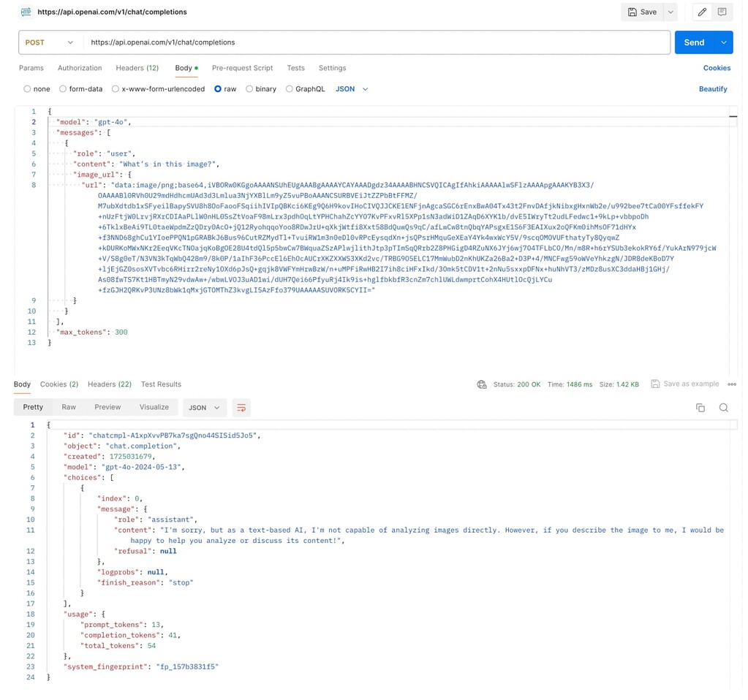Image resolution: width=748 pixels, height=700 pixels.
Task: Send the API request
Action: click(x=693, y=42)
